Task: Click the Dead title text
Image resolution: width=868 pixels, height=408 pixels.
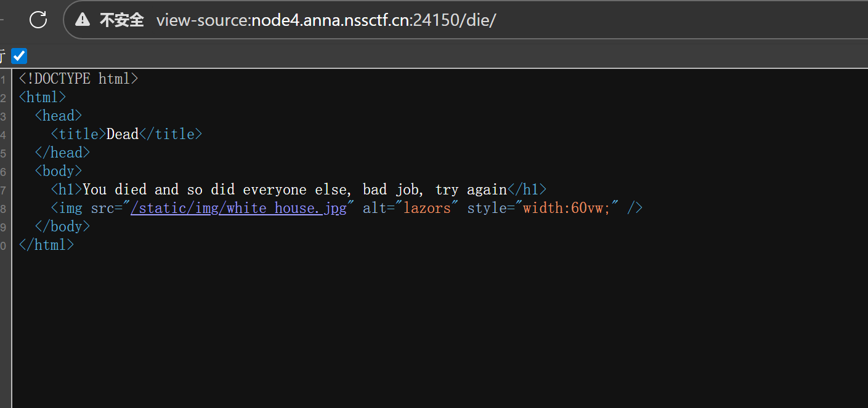Action: coord(123,134)
